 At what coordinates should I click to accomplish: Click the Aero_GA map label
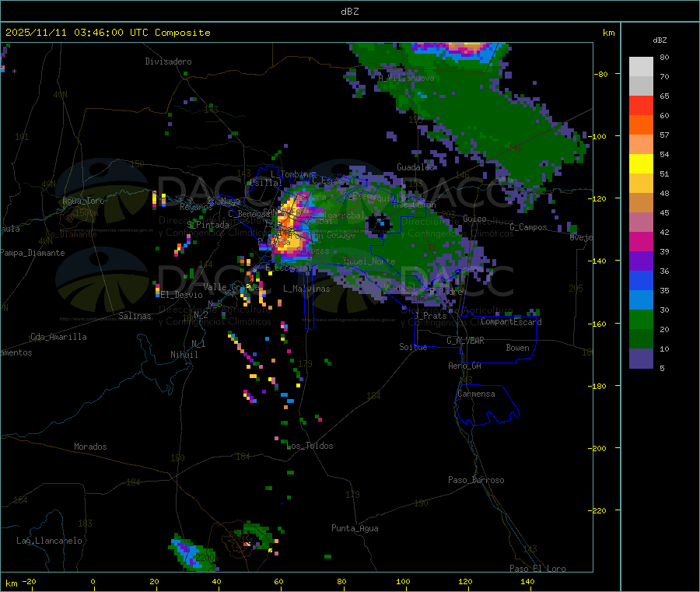tap(465, 366)
